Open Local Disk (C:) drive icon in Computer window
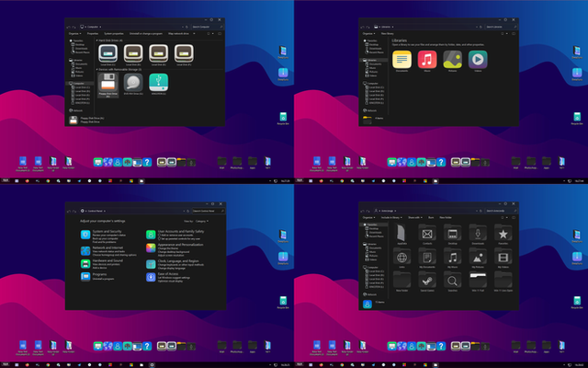This screenshot has height=368, width=588. point(108,53)
